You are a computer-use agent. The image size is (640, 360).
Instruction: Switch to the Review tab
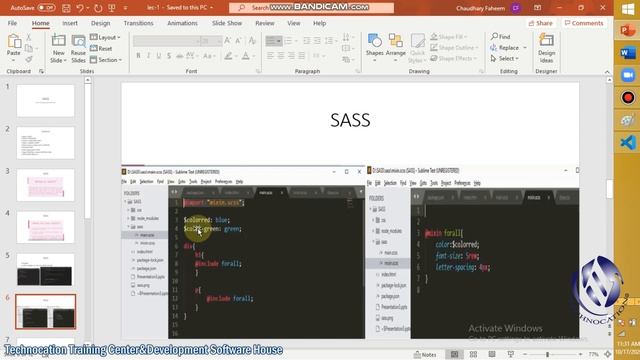[x=264, y=23]
